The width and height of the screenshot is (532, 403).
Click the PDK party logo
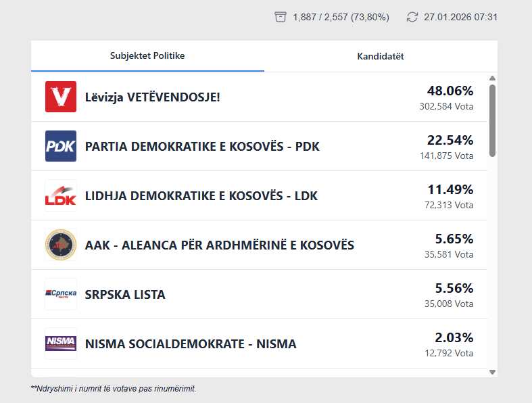pos(61,146)
